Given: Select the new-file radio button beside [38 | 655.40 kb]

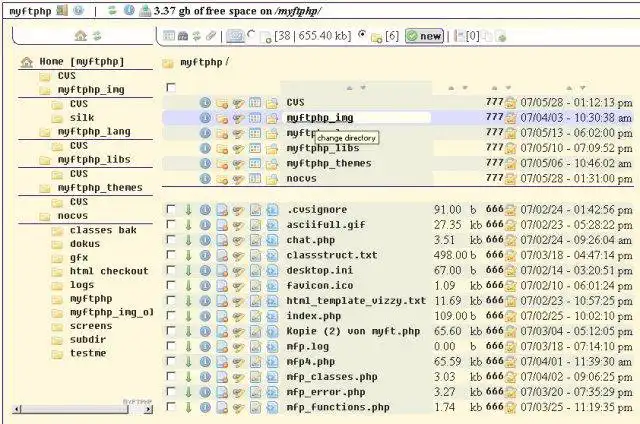Looking at the screenshot, I should 252,35.
